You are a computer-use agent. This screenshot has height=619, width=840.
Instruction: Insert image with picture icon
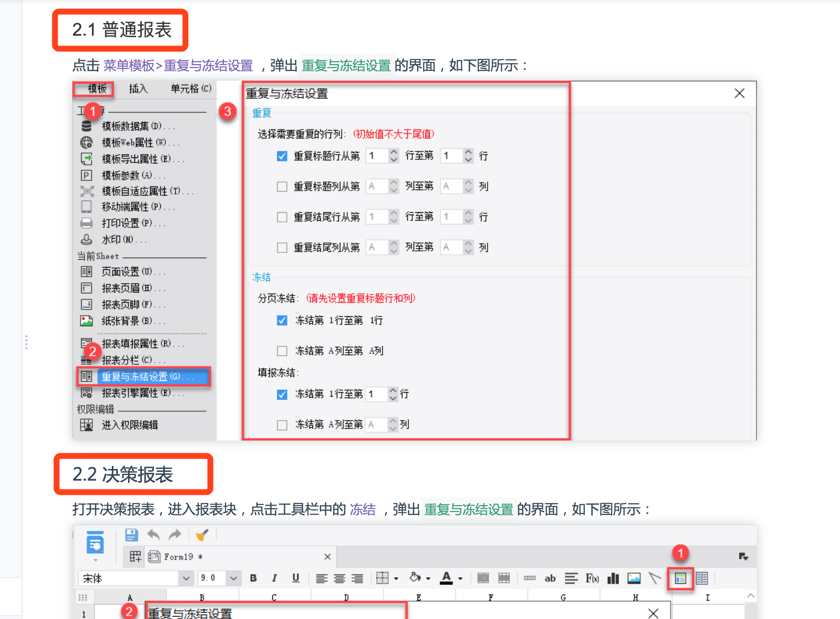(634, 578)
